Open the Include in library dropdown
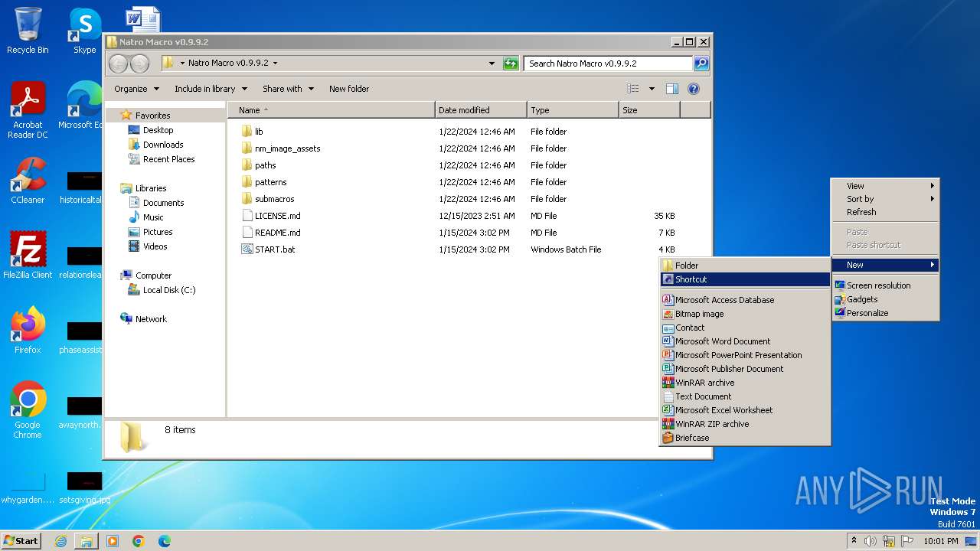 tap(211, 89)
